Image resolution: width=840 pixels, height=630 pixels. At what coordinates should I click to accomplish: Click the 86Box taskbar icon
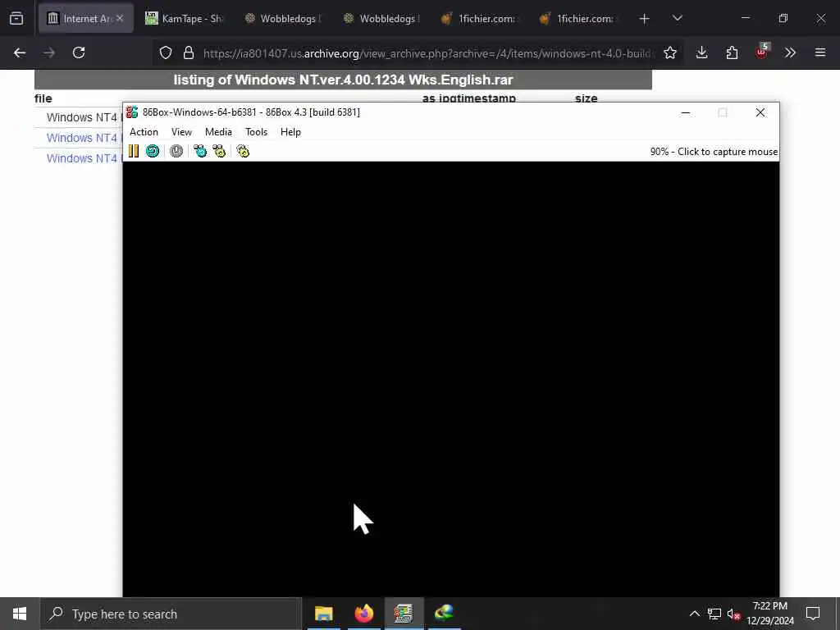click(404, 614)
